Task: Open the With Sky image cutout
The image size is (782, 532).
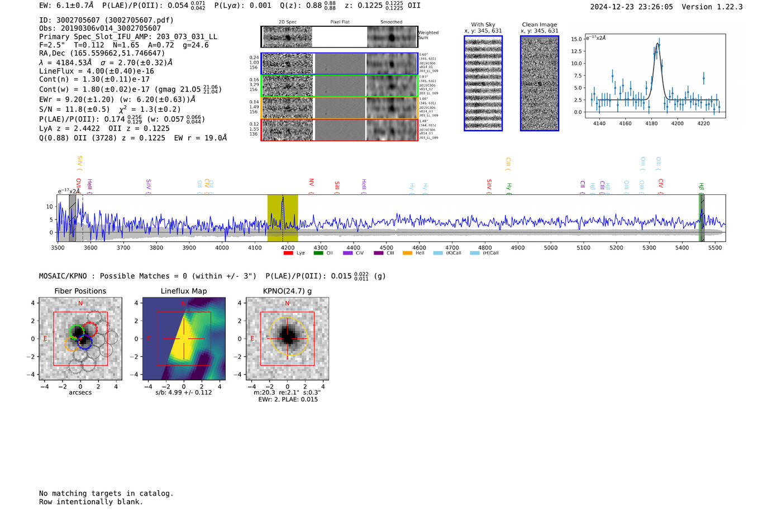Action: click(483, 83)
